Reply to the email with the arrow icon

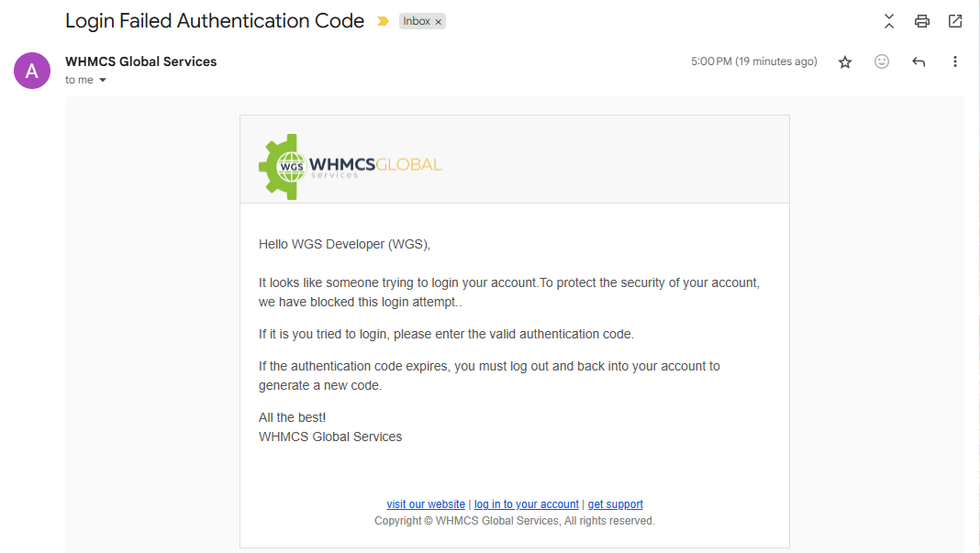click(919, 61)
